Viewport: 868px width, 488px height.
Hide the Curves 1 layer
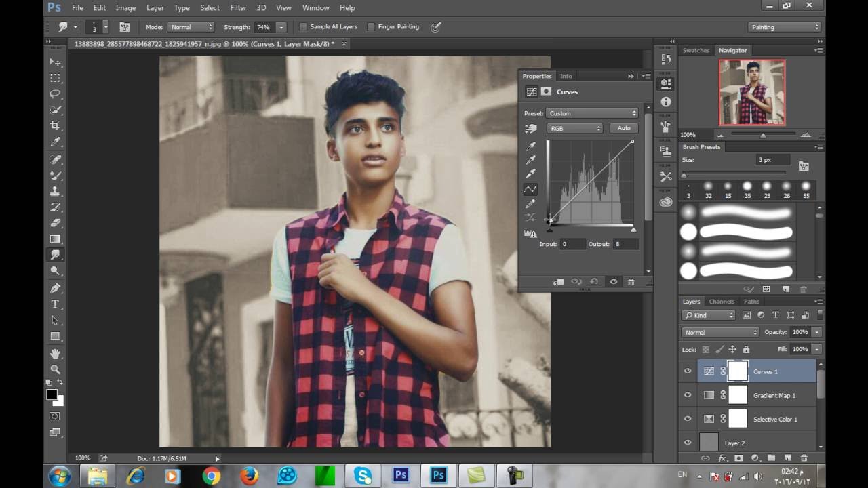tap(688, 371)
